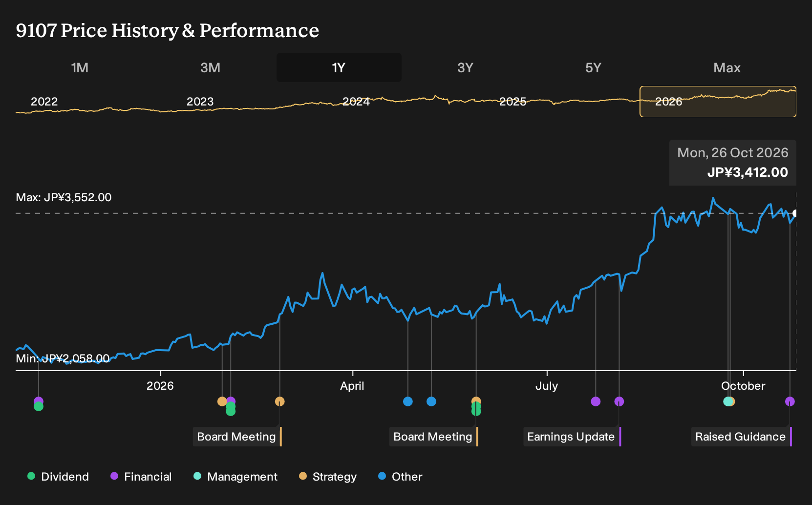812x505 pixels.
Task: Open Board Meeting label left of April
Action: pos(236,437)
